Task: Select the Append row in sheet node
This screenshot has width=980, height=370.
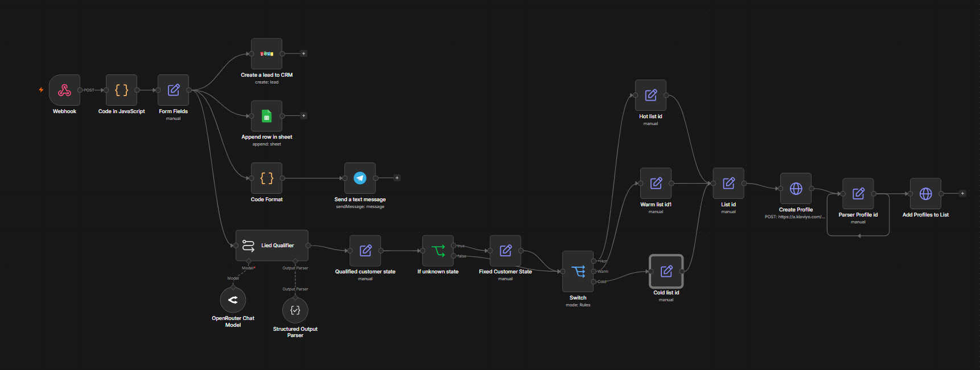Action: [266, 116]
